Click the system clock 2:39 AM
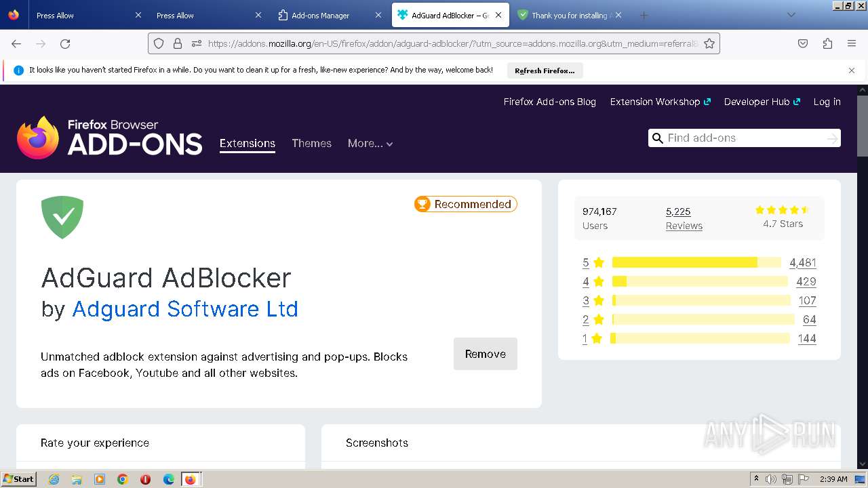The height and width of the screenshot is (488, 868). tap(833, 479)
